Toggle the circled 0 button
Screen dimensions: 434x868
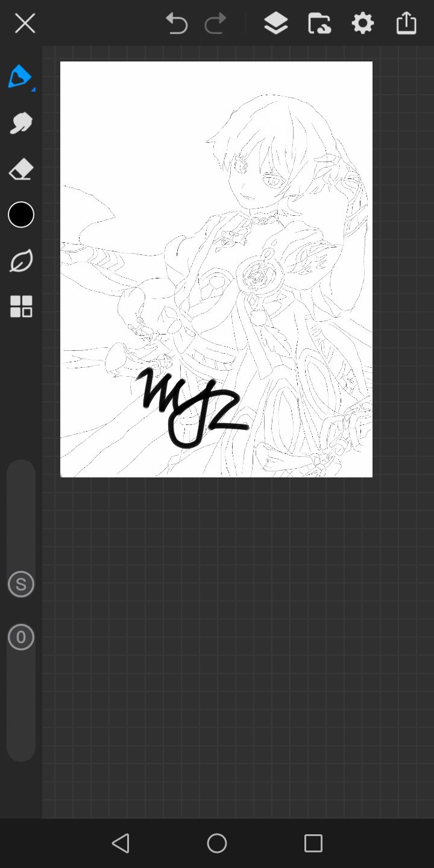click(x=21, y=637)
